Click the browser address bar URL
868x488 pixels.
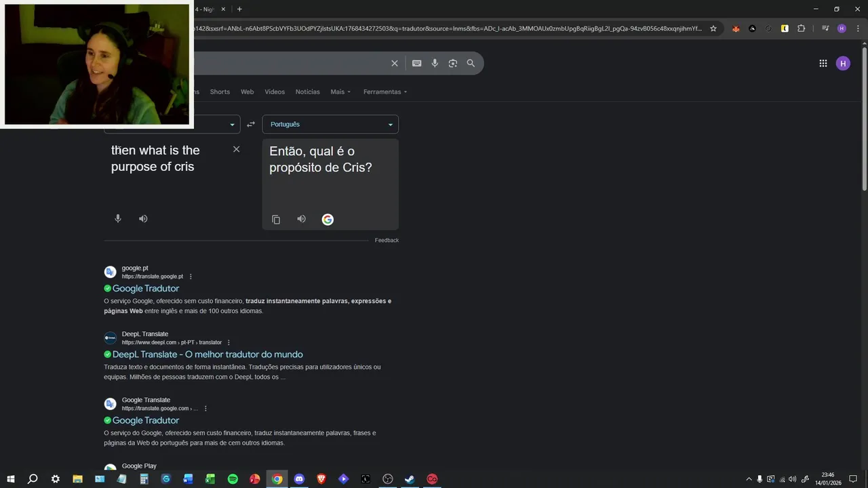[x=448, y=28]
